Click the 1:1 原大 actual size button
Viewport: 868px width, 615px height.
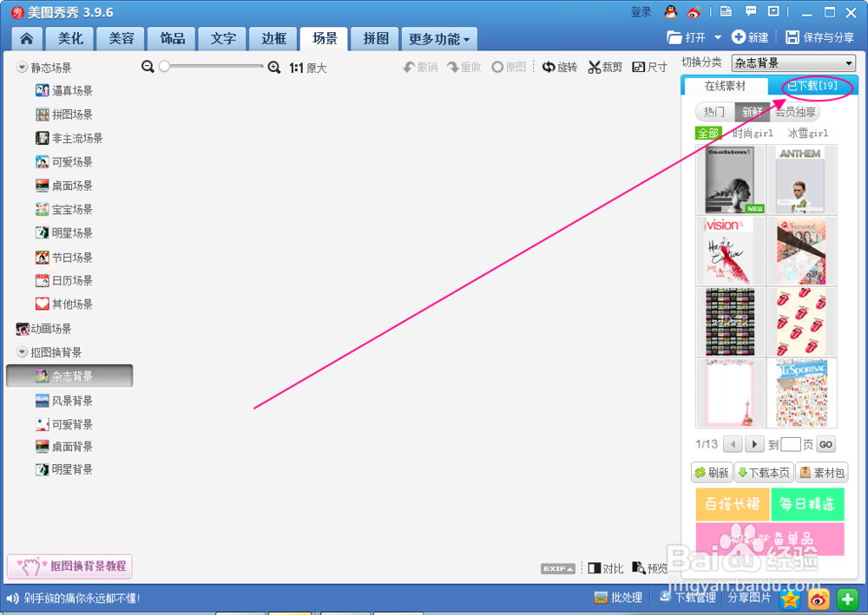click(x=308, y=68)
